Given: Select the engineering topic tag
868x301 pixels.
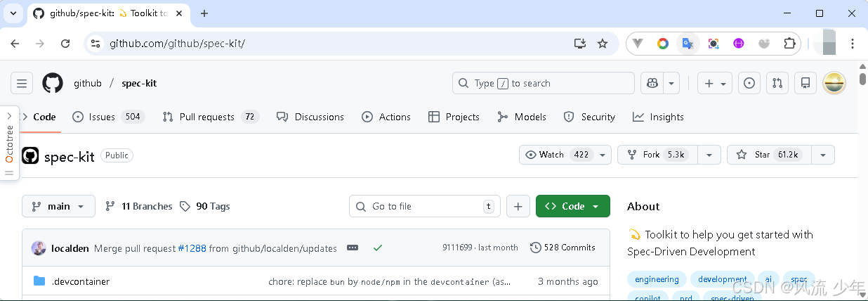Looking at the screenshot, I should [657, 279].
